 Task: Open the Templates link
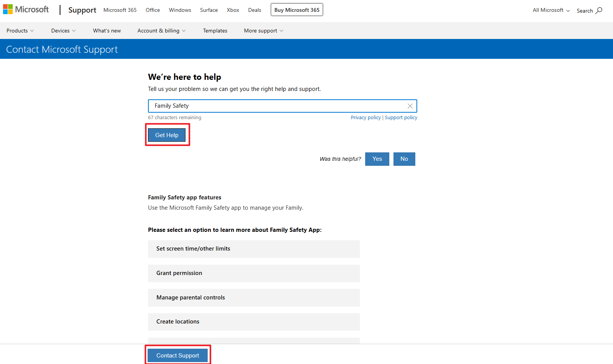215,31
